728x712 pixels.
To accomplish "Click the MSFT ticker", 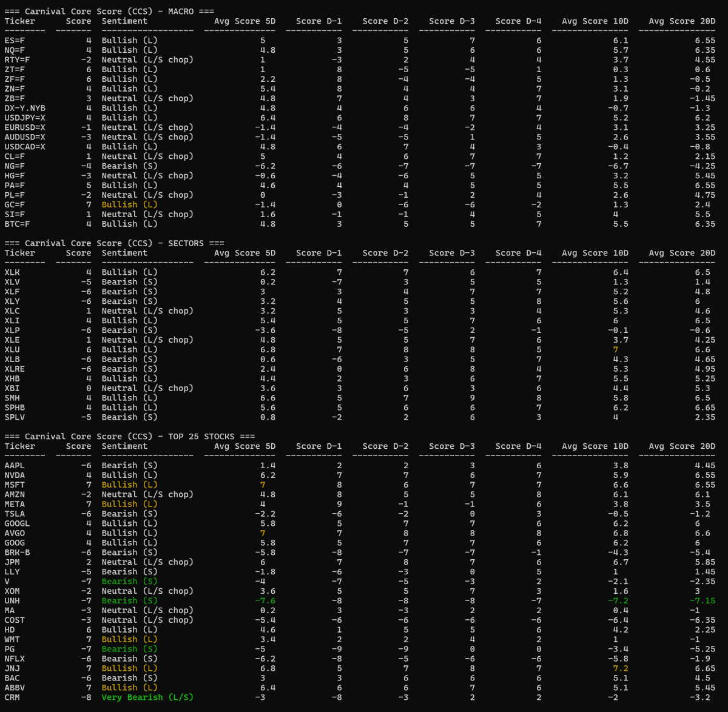I will point(15,485).
